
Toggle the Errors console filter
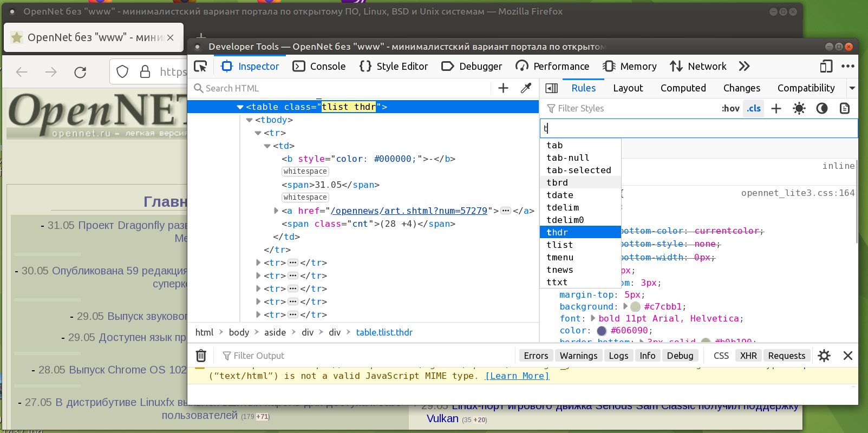point(536,356)
